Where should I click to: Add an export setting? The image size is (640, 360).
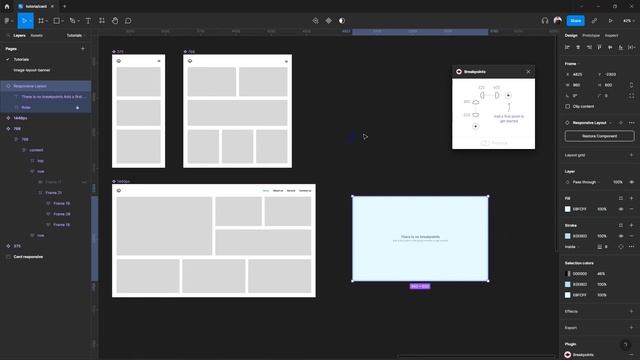631,328
